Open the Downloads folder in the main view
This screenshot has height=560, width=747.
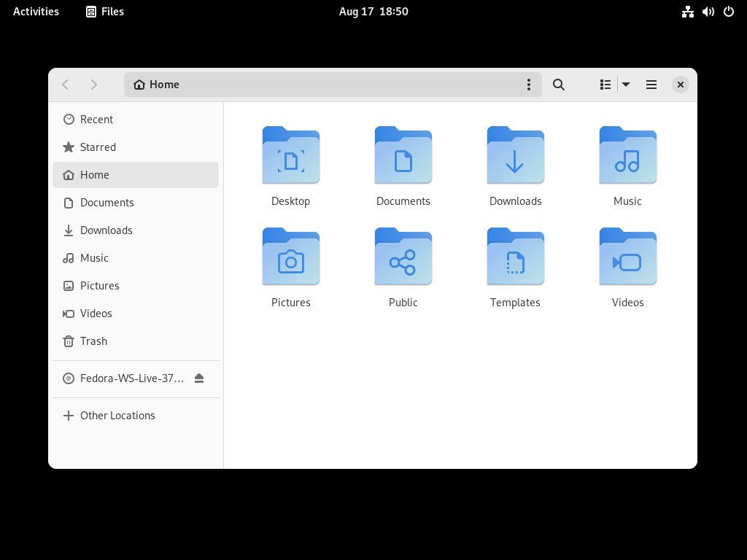click(x=516, y=155)
